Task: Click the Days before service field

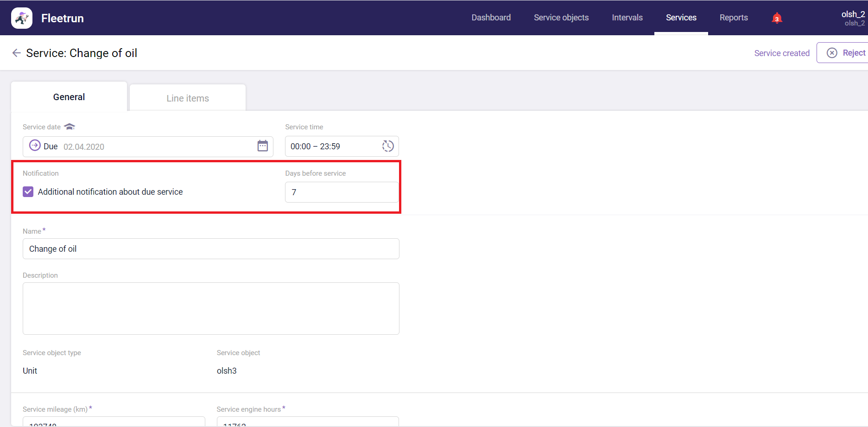Action: [342, 192]
